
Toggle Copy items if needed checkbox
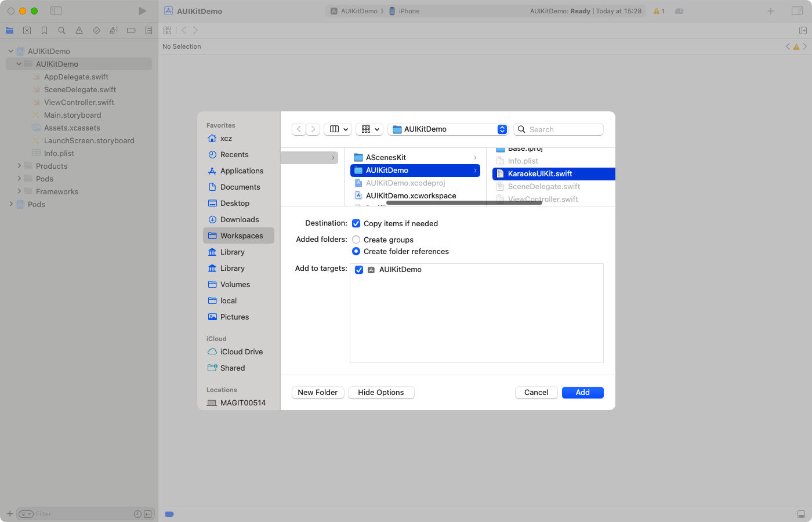(356, 223)
